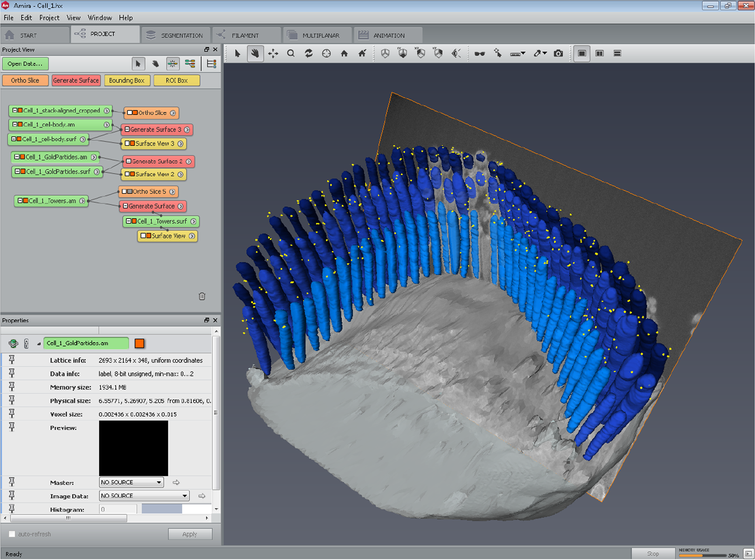This screenshot has height=560, width=755.
Task: Click the stereo glasses icon
Action: click(x=479, y=54)
